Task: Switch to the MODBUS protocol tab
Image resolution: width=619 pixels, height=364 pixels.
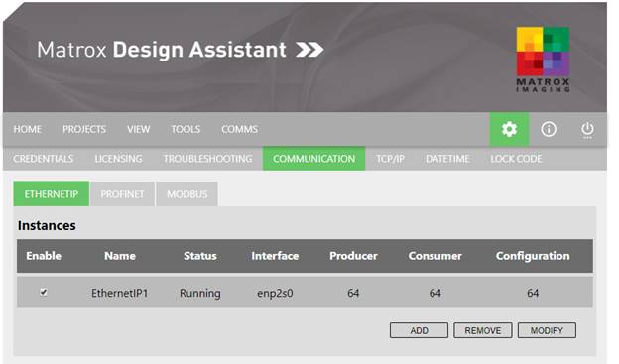Action: pos(187,194)
